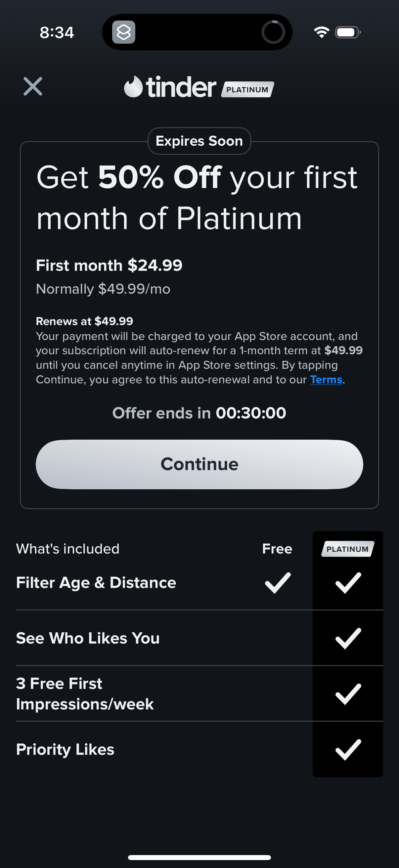Tap the loading spinner in Dynamic Island
399x868 pixels.
[273, 32]
